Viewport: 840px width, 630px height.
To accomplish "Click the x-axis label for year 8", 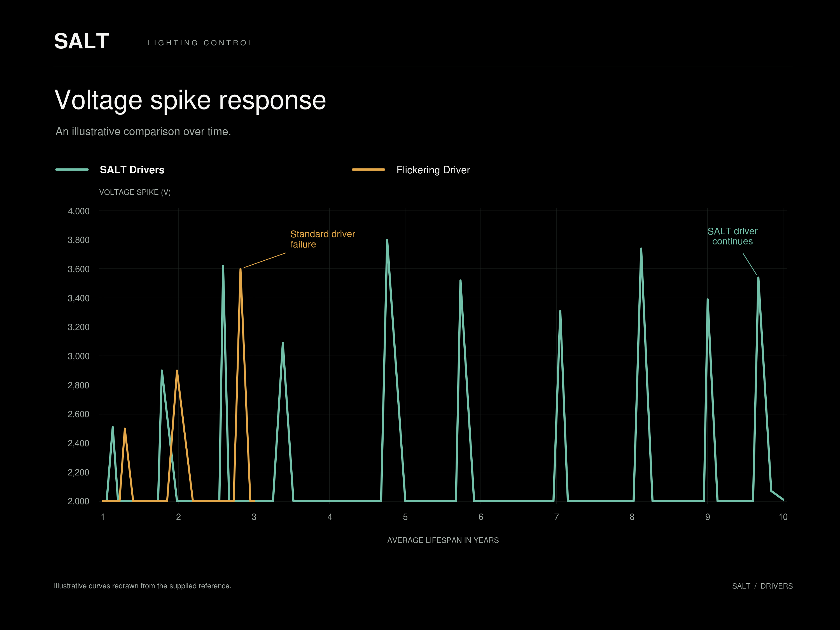I will (632, 517).
